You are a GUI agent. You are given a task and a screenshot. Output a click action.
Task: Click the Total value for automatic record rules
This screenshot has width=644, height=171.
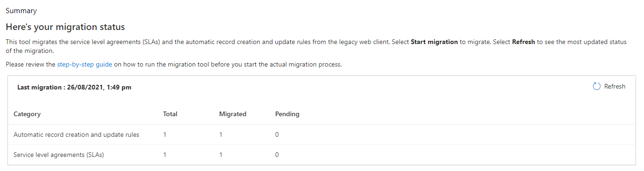coord(165,135)
